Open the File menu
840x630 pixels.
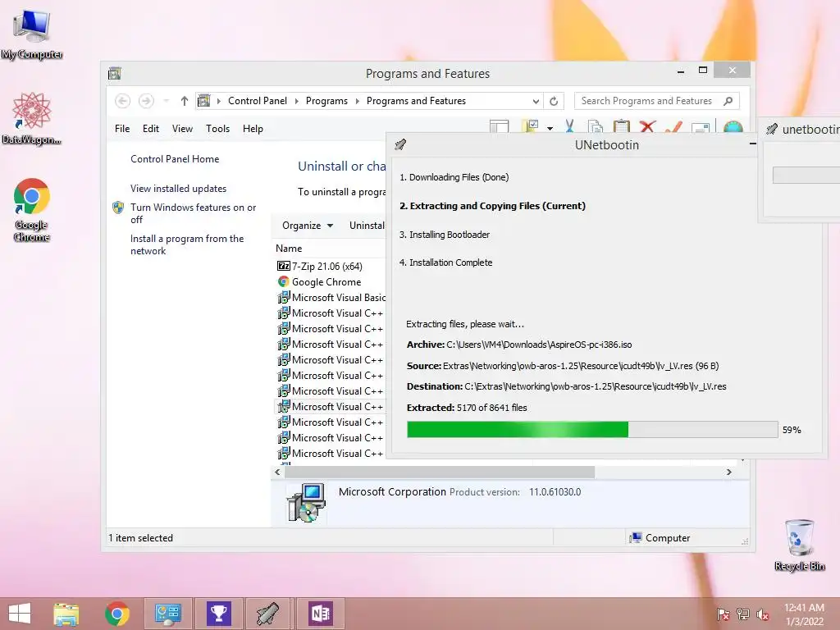[x=122, y=129]
